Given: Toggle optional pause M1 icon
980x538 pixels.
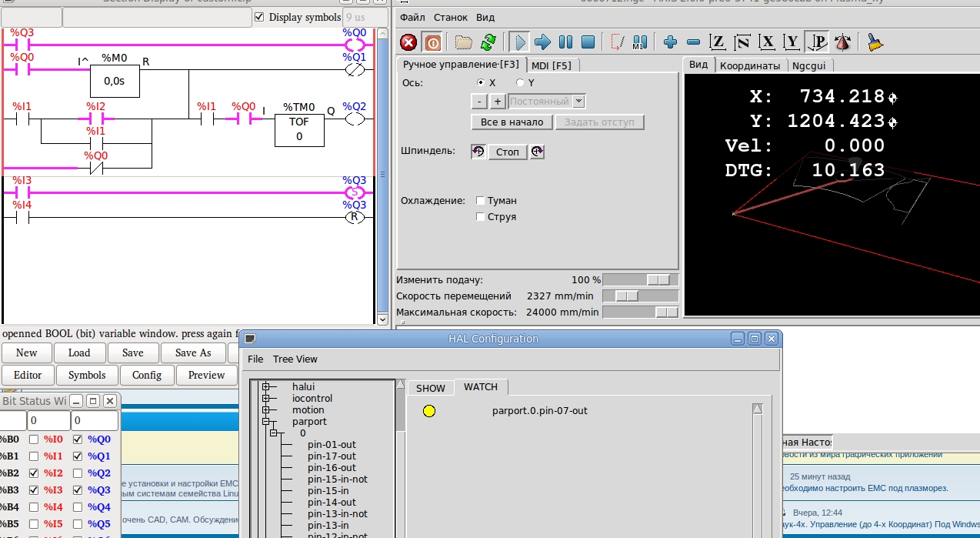Looking at the screenshot, I should (x=639, y=42).
